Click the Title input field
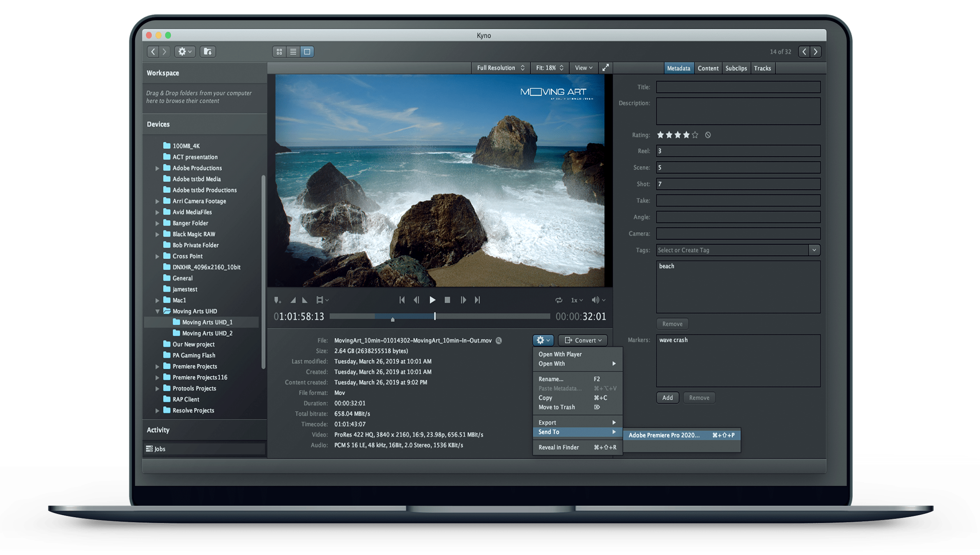The width and height of the screenshot is (980, 555). point(738,87)
